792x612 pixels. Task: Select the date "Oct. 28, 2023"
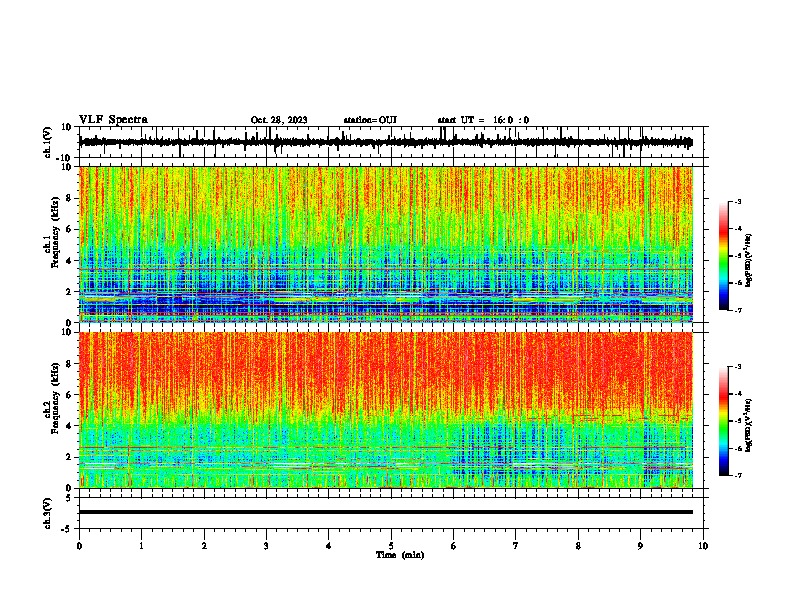279,120
